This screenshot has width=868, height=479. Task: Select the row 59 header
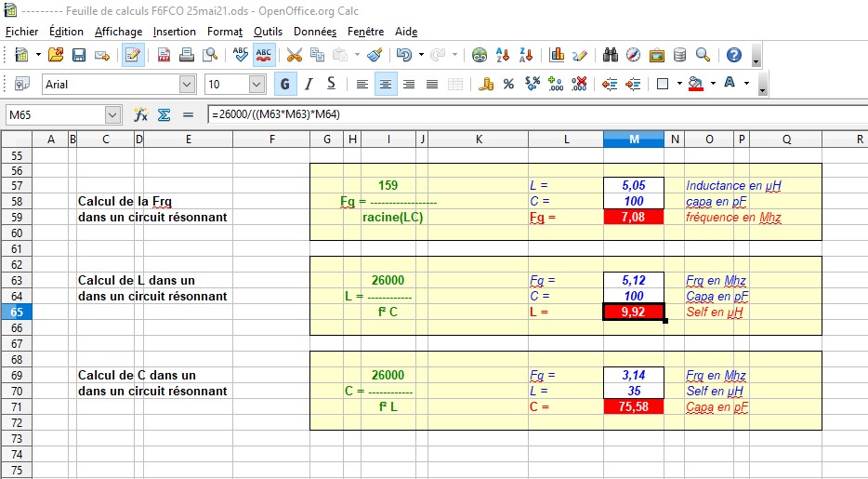(16, 218)
